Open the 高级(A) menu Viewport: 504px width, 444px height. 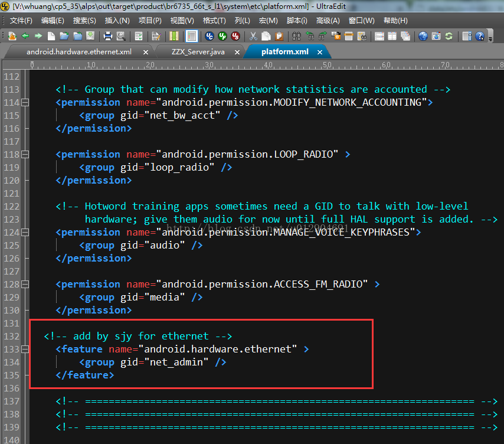pyautogui.click(x=328, y=21)
